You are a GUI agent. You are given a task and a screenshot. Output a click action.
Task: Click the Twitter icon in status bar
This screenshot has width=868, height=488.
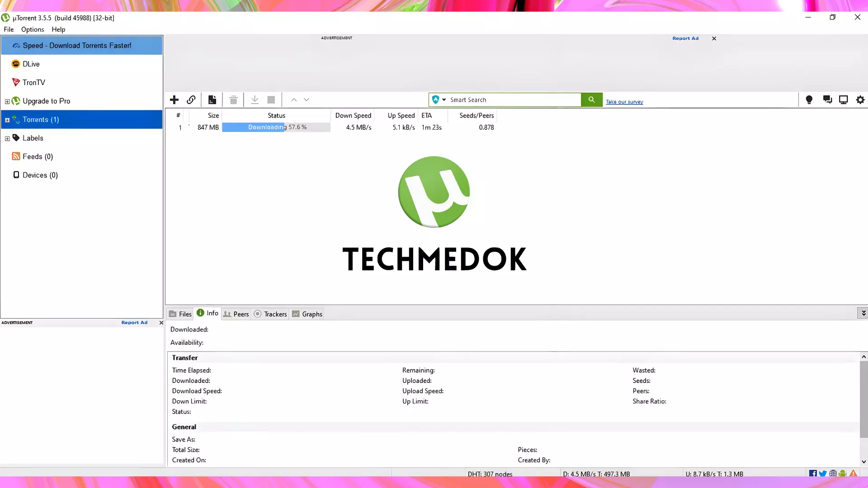point(823,474)
